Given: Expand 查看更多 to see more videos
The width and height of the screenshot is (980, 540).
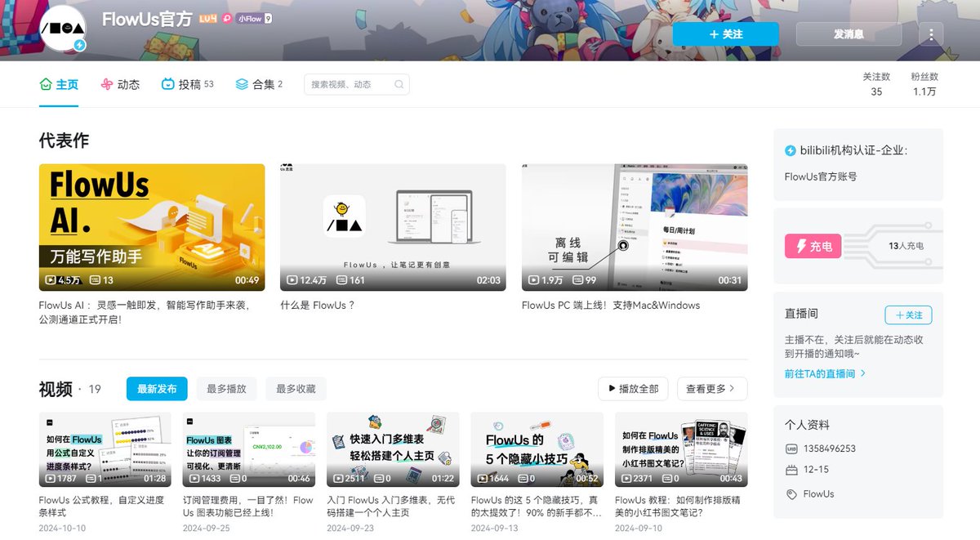Looking at the screenshot, I should 710,389.
